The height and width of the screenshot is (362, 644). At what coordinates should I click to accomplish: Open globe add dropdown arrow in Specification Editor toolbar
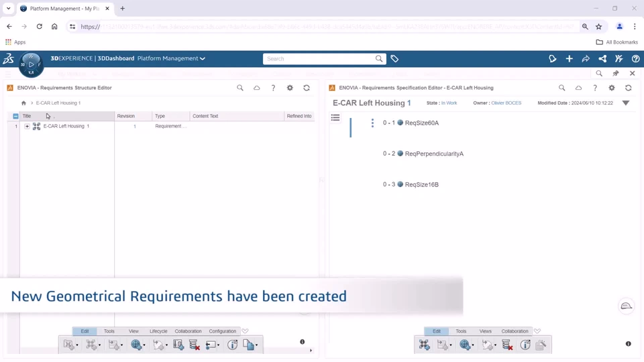(x=473, y=345)
